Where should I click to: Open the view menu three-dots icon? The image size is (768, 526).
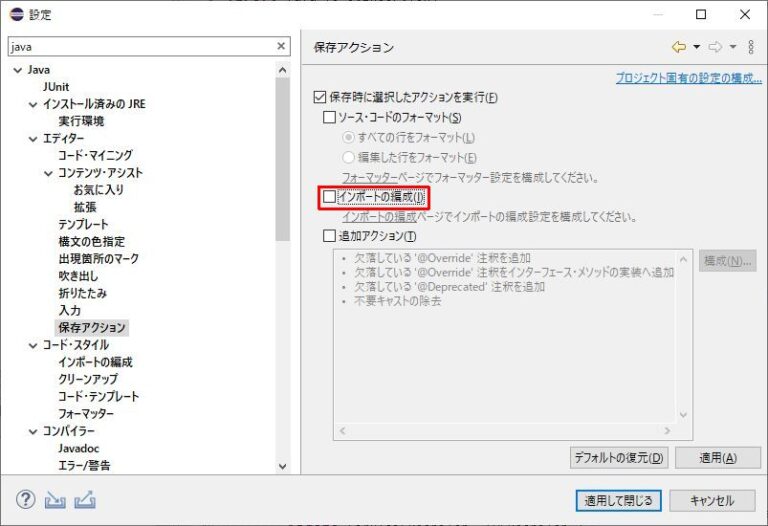coord(751,47)
